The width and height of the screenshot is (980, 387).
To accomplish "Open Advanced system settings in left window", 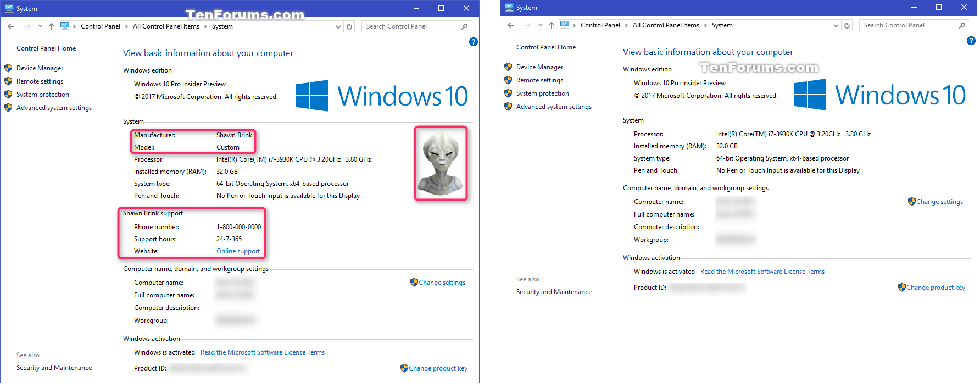I will pyautogui.click(x=54, y=108).
